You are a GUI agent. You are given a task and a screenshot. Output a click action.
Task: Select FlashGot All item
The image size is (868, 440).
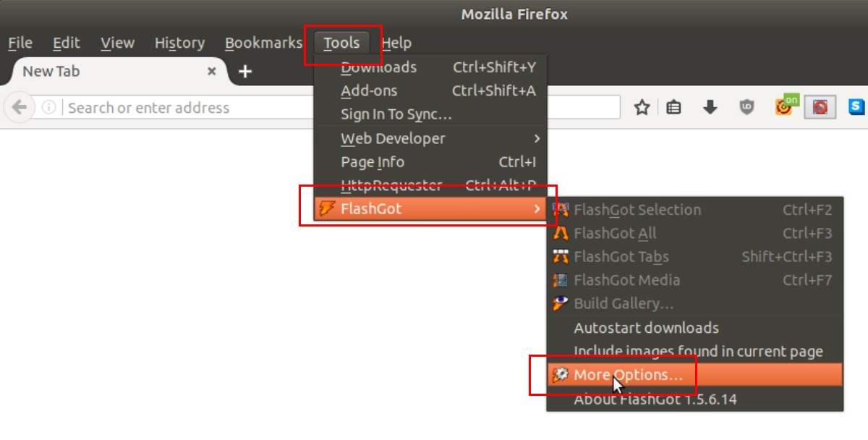click(x=694, y=233)
